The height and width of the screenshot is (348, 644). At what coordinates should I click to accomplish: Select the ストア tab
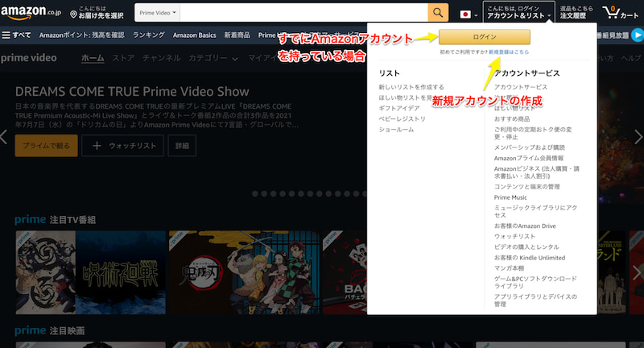[x=123, y=58]
